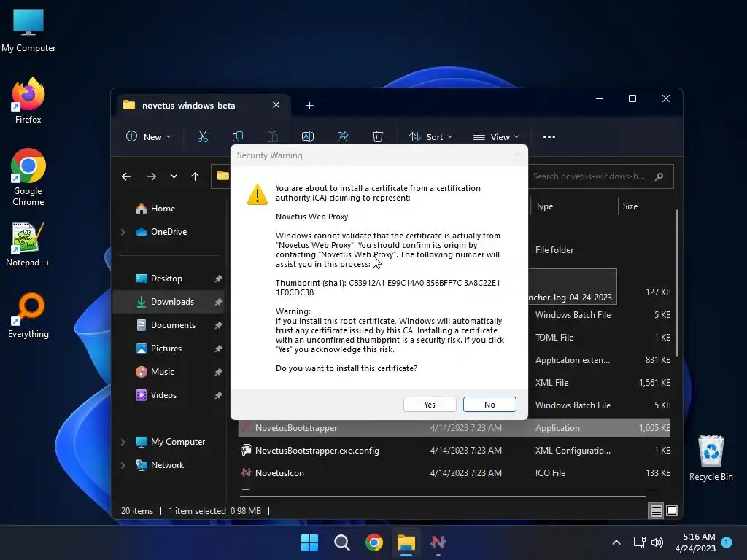
Task: Switch to large thumbnails view icon
Action: (672, 511)
